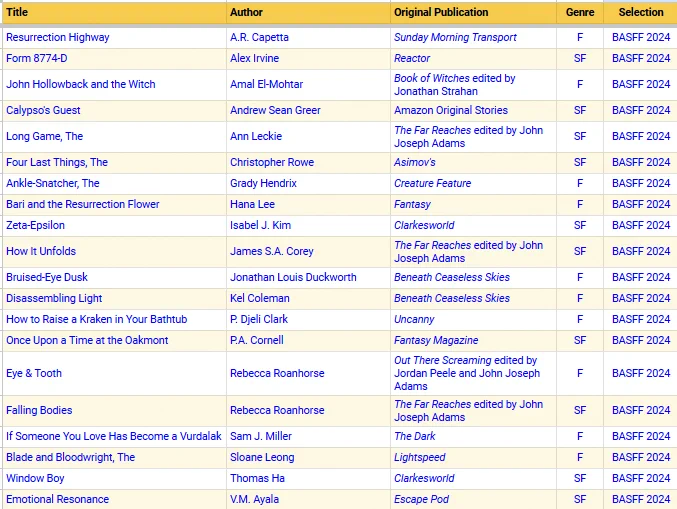This screenshot has height=509, width=677.
Task: Open author Isabel J. Kim
Action: [260, 225]
